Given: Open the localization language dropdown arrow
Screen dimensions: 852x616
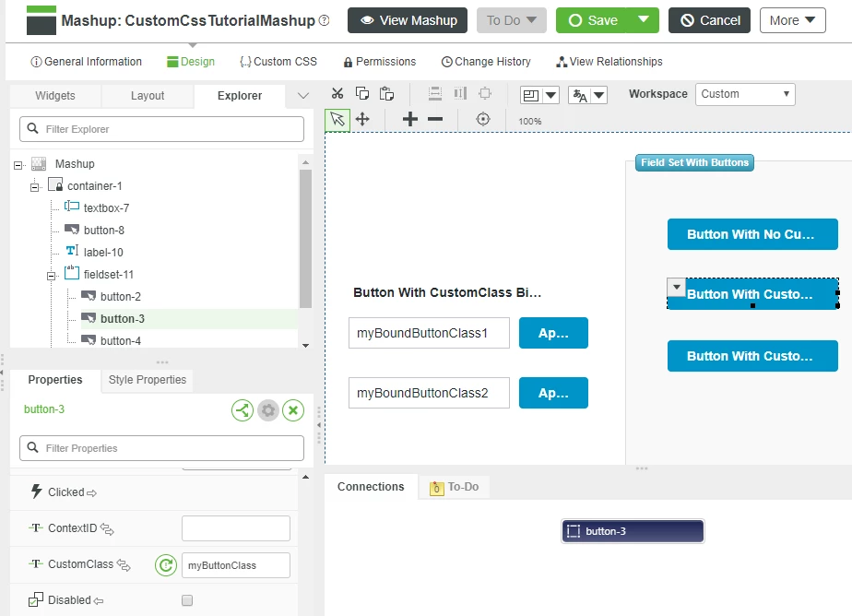Looking at the screenshot, I should pos(598,96).
